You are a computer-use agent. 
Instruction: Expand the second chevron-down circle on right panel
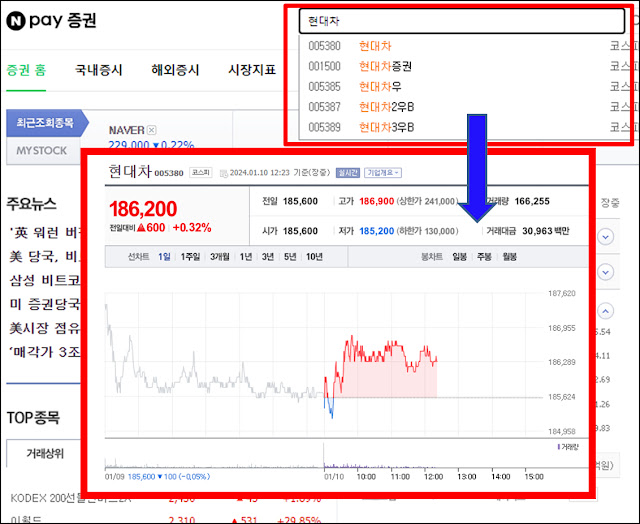click(605, 272)
